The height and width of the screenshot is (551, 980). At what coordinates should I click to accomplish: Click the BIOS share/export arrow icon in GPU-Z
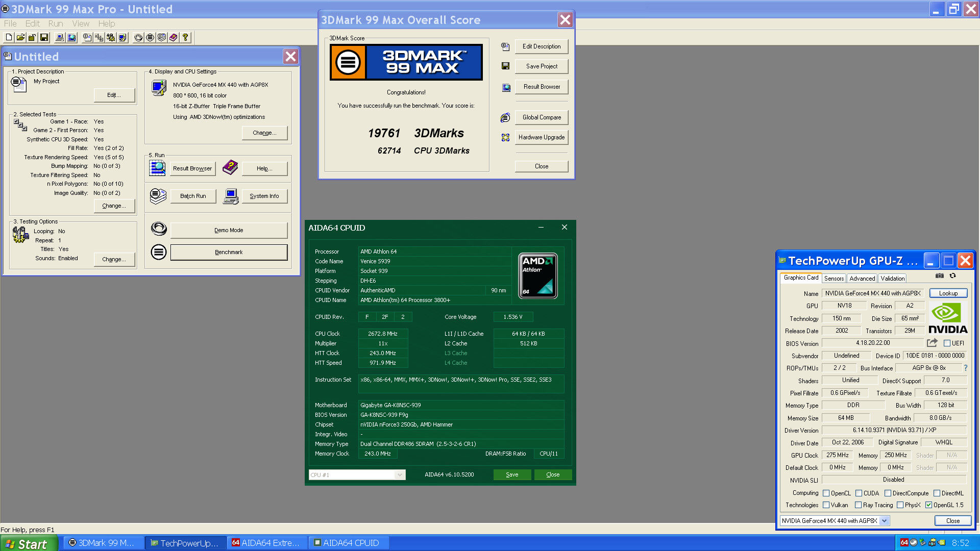click(x=932, y=343)
